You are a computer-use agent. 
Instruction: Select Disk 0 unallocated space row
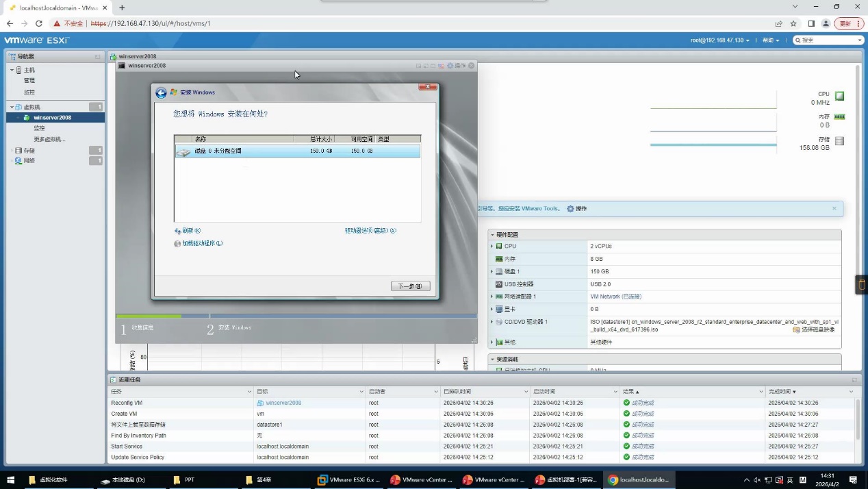[x=297, y=151]
